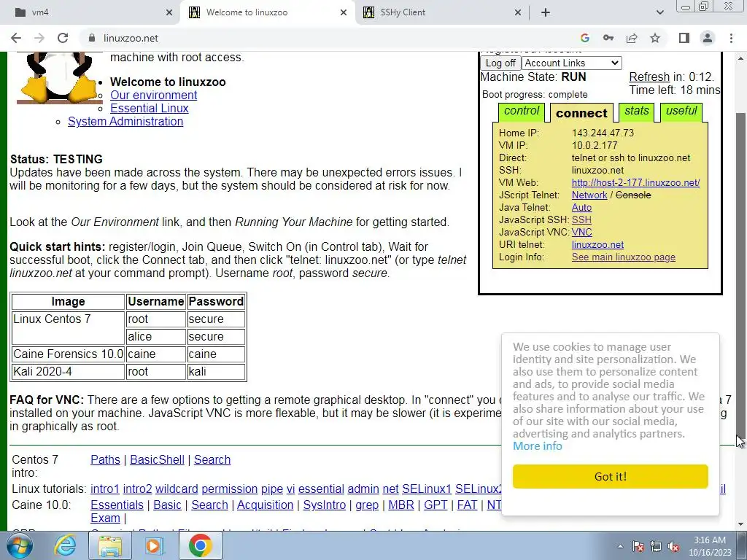Open Windows Start menu
The height and width of the screenshot is (560, 747).
20,545
